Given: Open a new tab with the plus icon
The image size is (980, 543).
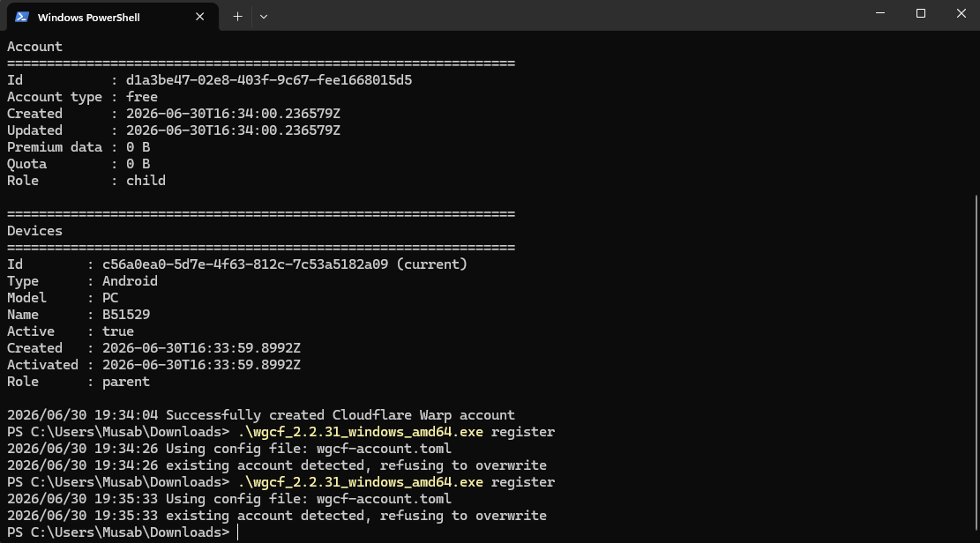Looking at the screenshot, I should (x=237, y=17).
